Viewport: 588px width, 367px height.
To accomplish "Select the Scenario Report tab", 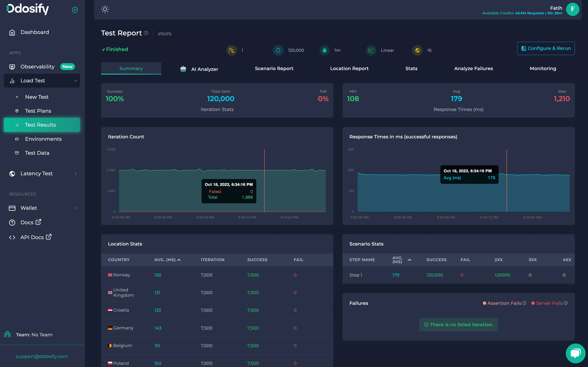I will 274,68.
